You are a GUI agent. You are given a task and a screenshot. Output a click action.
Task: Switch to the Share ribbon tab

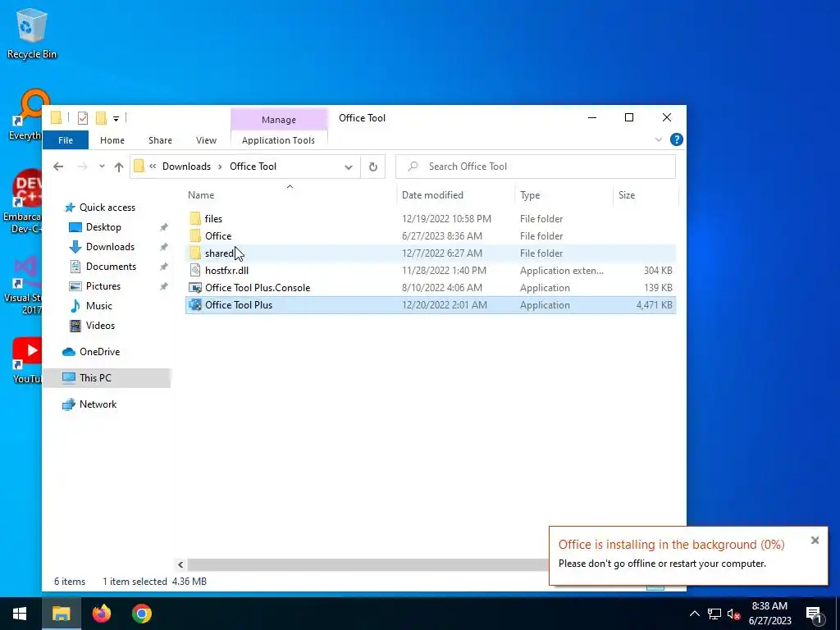click(x=160, y=140)
